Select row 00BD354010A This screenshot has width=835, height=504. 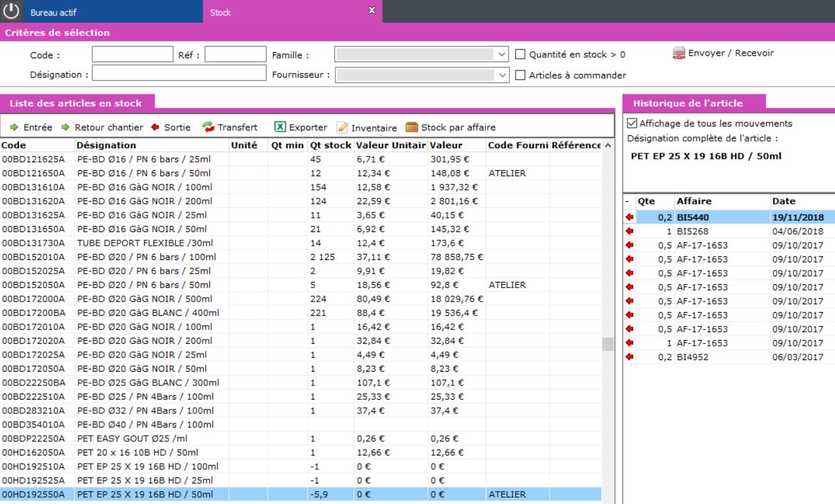[301, 425]
